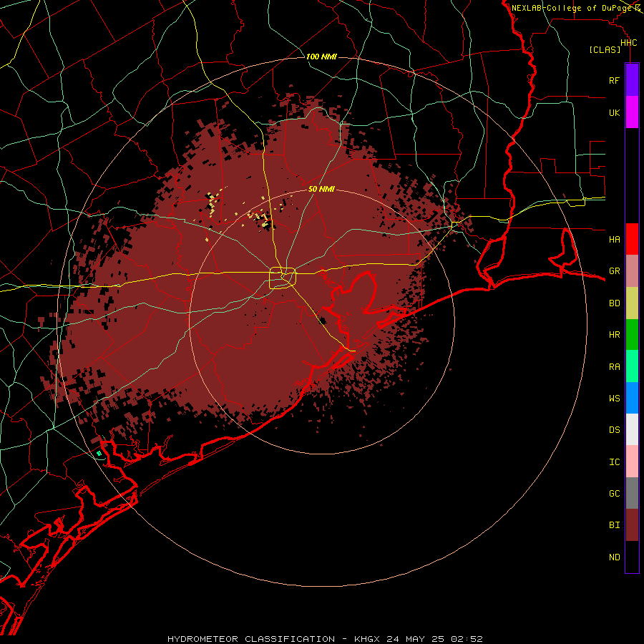This screenshot has height=644, width=644.
Task: Click the DS legend label
Action: click(x=614, y=430)
